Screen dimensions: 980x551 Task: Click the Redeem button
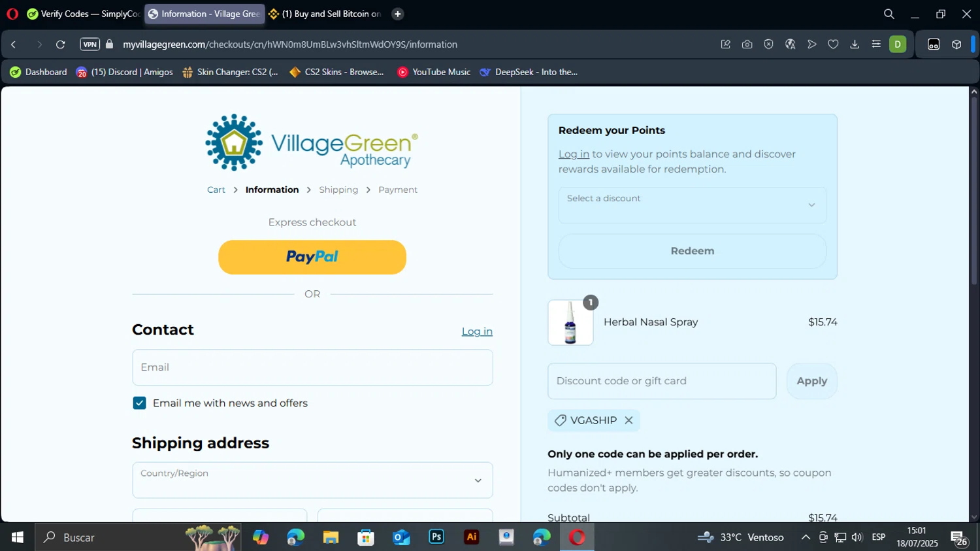click(x=693, y=251)
